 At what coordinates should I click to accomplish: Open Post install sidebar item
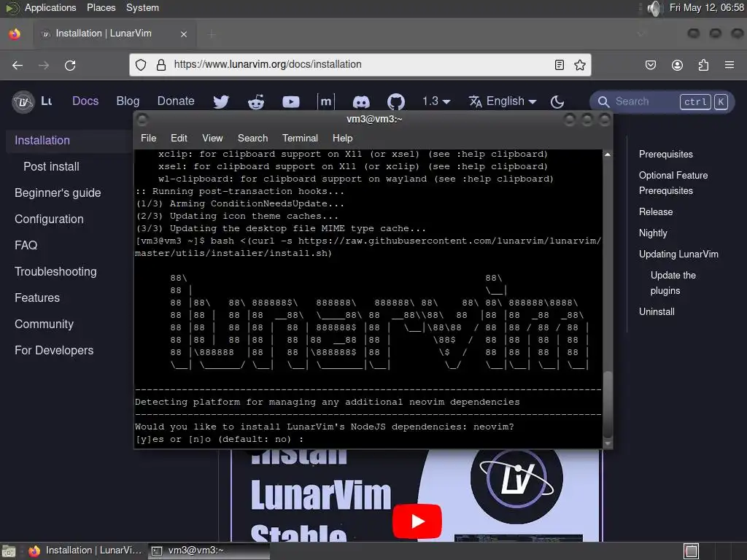52,167
